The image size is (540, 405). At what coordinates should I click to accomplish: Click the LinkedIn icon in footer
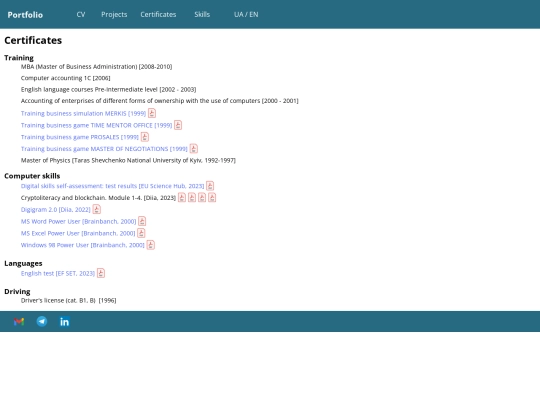coord(64,322)
